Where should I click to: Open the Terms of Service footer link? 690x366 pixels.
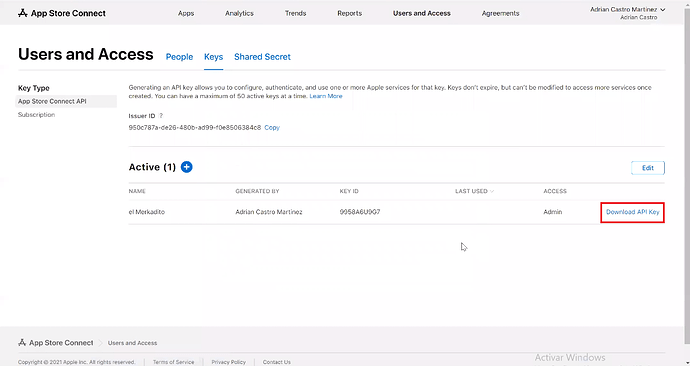pyautogui.click(x=173, y=362)
